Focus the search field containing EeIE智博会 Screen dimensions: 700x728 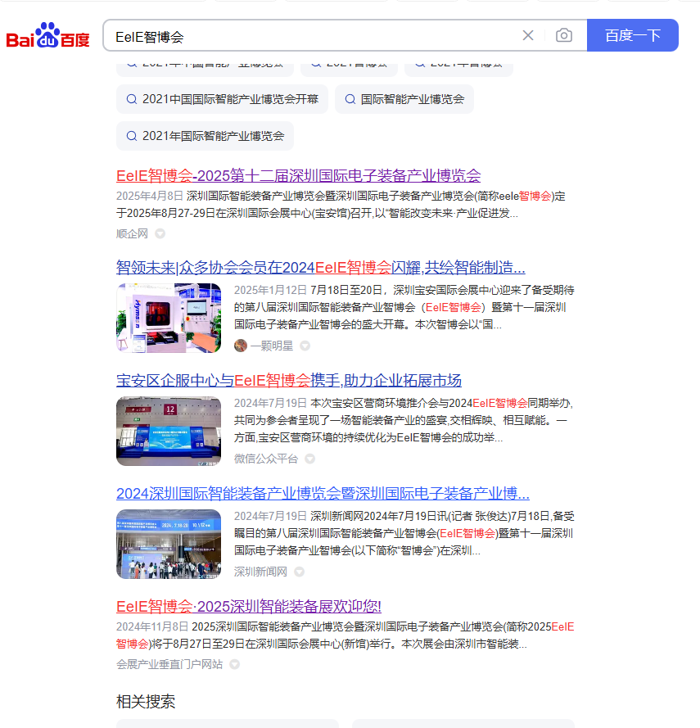click(316, 36)
